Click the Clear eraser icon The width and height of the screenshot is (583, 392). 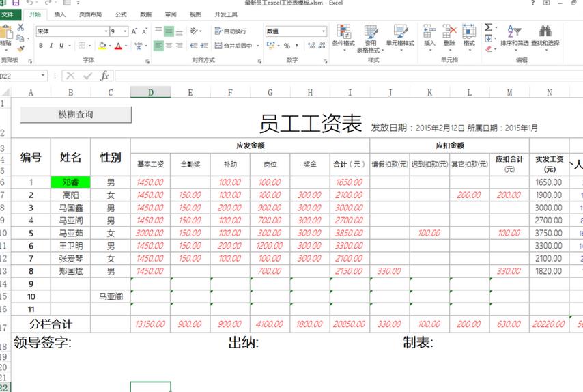click(x=489, y=48)
